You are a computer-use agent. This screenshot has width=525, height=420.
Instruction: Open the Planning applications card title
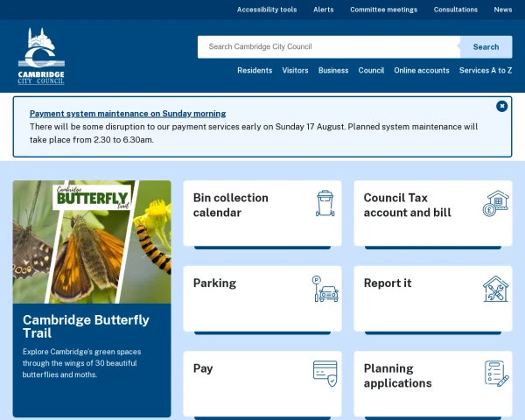[398, 375]
